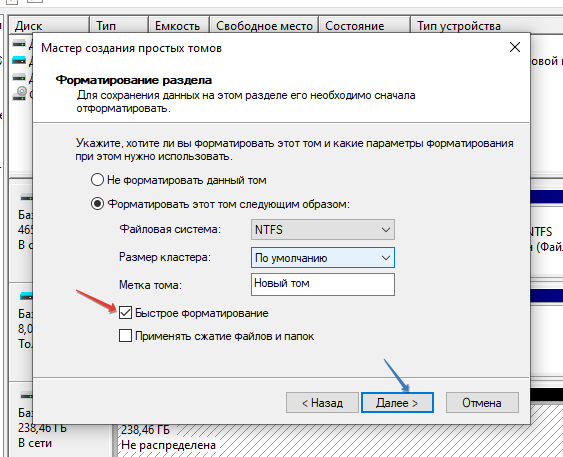Click the first gray disk icon in list
This screenshot has height=457, width=563.
point(19,43)
